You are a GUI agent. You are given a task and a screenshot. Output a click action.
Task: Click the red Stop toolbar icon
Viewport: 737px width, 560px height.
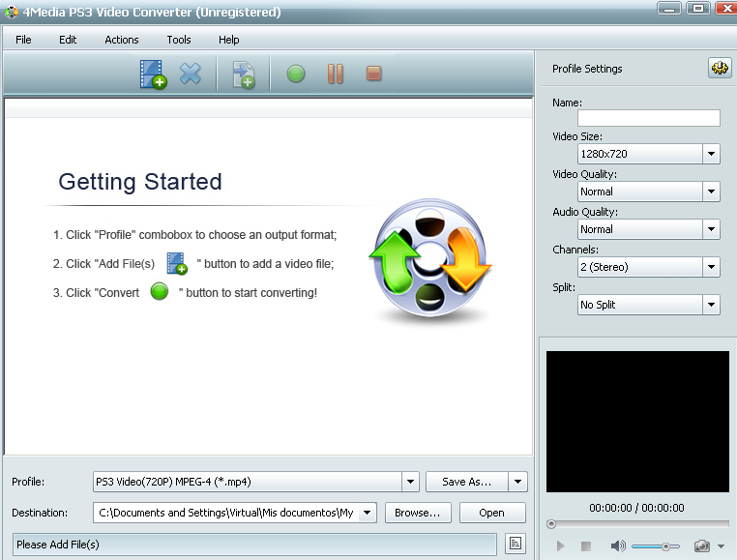point(373,74)
